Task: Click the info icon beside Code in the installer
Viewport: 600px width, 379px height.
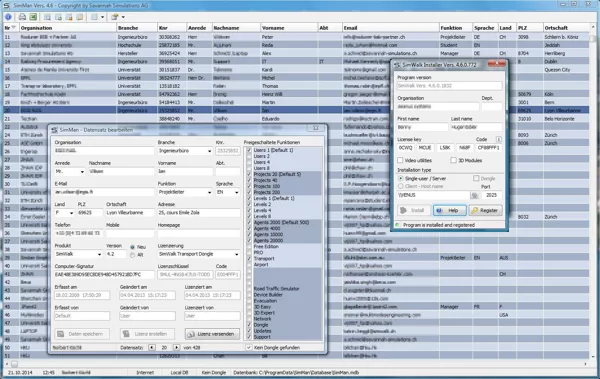Action: tap(499, 139)
